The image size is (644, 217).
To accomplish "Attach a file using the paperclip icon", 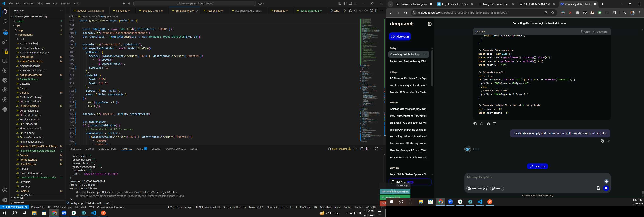I will click(x=598, y=188).
